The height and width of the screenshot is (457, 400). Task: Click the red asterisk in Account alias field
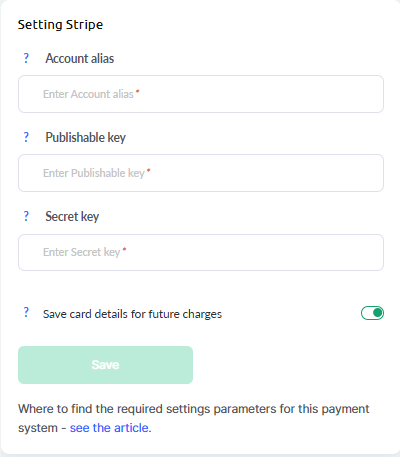[x=138, y=91]
